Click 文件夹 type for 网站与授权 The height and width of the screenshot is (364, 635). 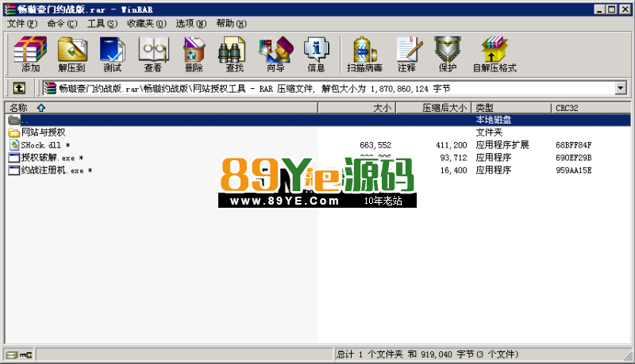click(489, 132)
